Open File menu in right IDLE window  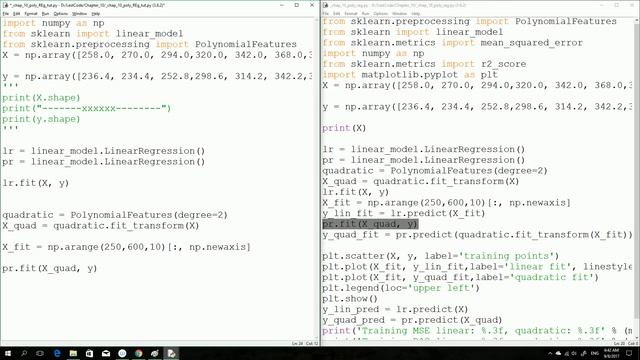(325, 13)
